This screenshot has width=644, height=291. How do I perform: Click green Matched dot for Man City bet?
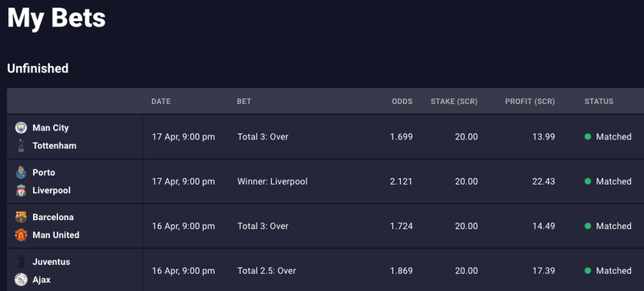click(x=588, y=136)
